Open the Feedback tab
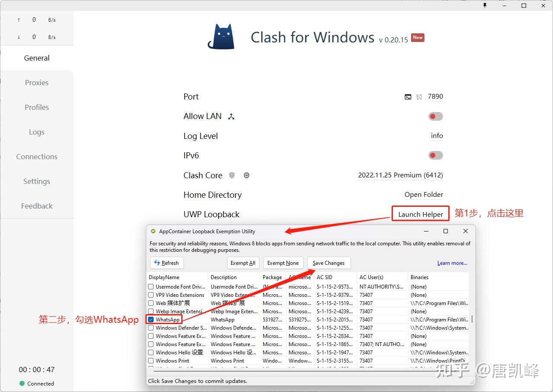553x392 pixels. pyautogui.click(x=37, y=206)
